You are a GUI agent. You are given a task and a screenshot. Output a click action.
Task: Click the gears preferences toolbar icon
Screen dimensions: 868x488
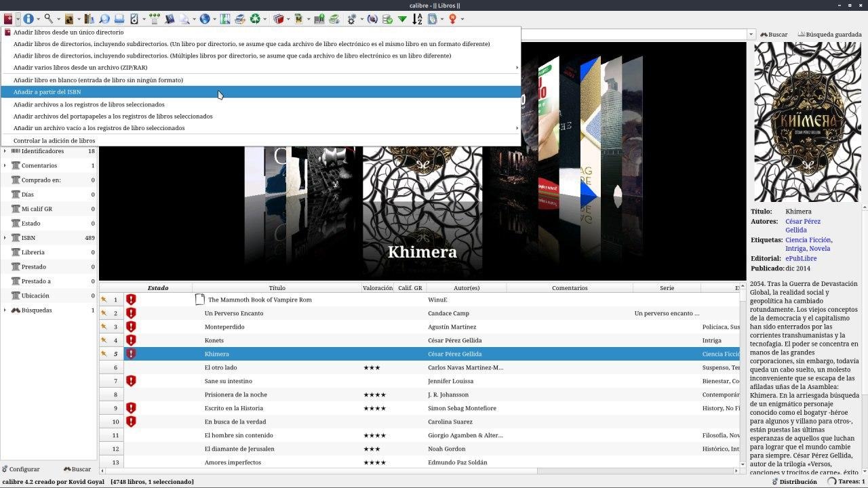[x=352, y=19]
